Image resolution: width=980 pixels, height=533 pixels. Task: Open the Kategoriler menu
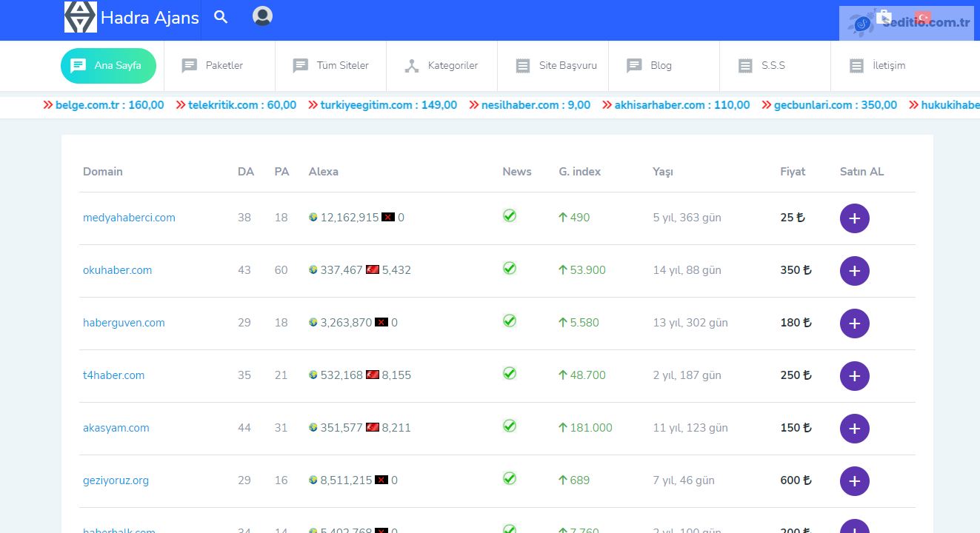(441, 66)
